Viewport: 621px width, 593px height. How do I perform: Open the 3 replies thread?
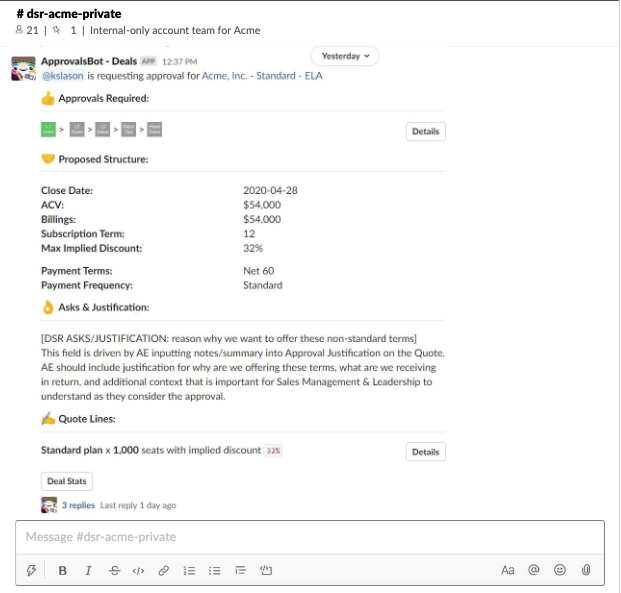click(78, 505)
